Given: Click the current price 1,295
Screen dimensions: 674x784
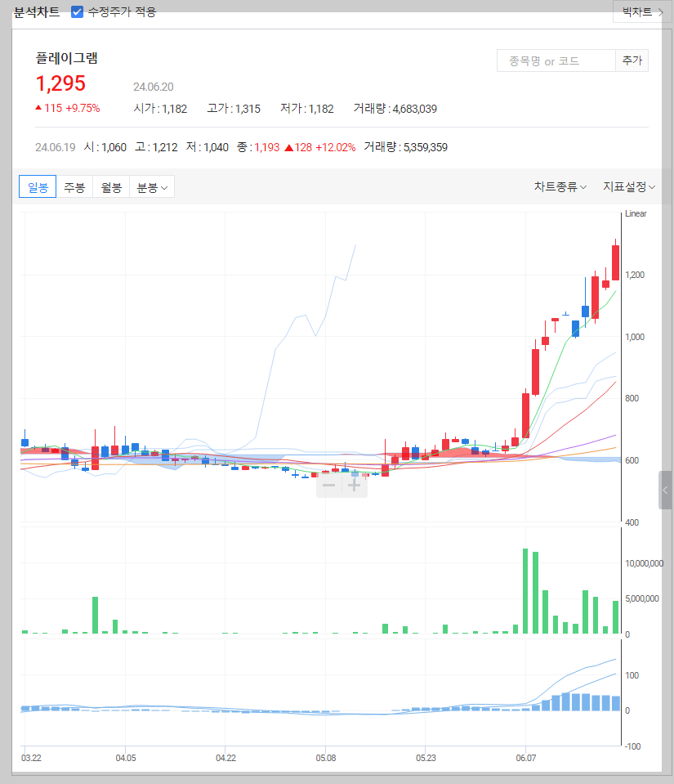Looking at the screenshot, I should pos(60,83).
